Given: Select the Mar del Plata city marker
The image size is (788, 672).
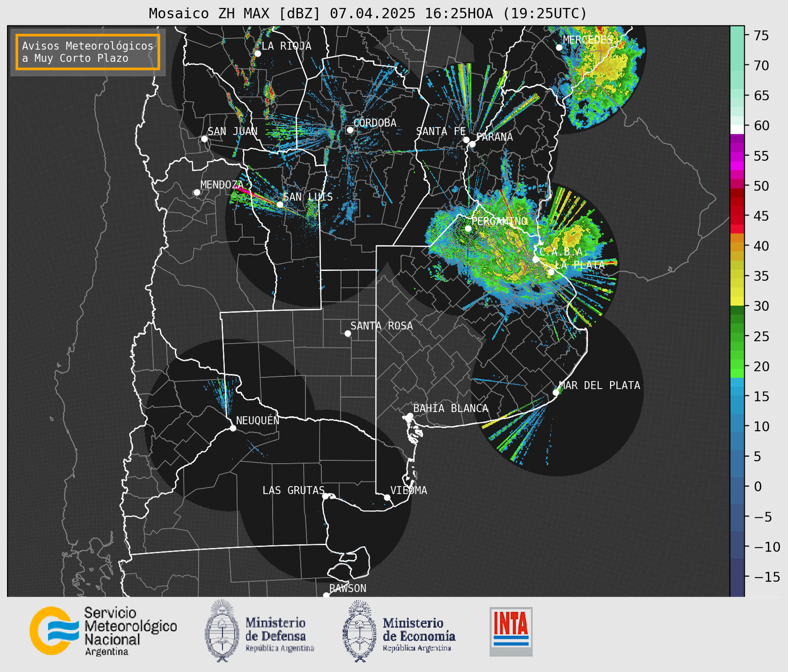Looking at the screenshot, I should (x=556, y=393).
